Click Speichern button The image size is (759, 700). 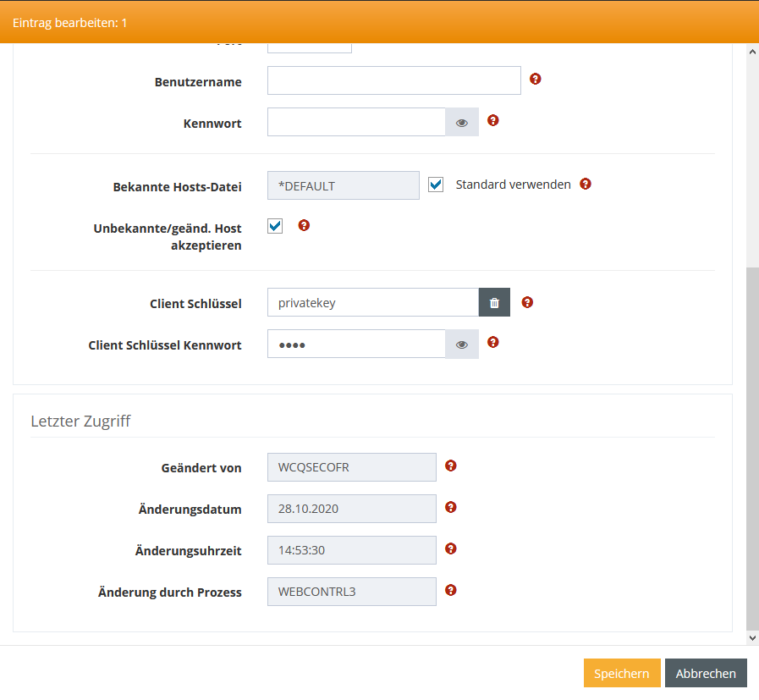(x=621, y=674)
